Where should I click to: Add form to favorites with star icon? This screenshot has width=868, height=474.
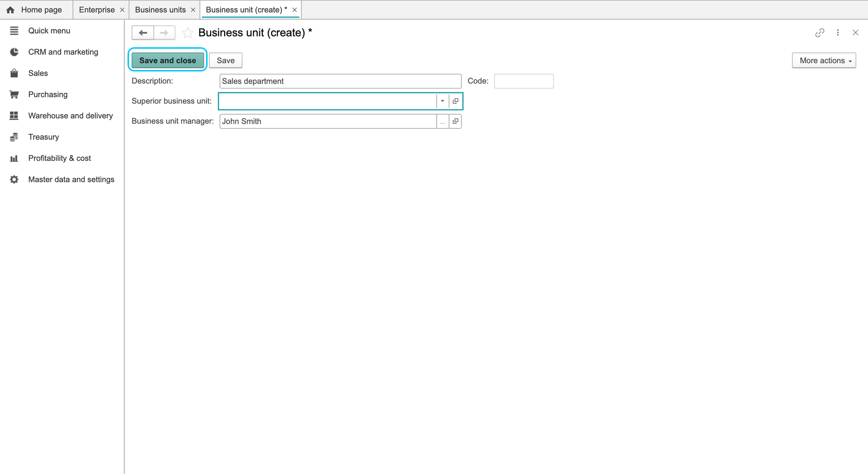[x=188, y=33]
